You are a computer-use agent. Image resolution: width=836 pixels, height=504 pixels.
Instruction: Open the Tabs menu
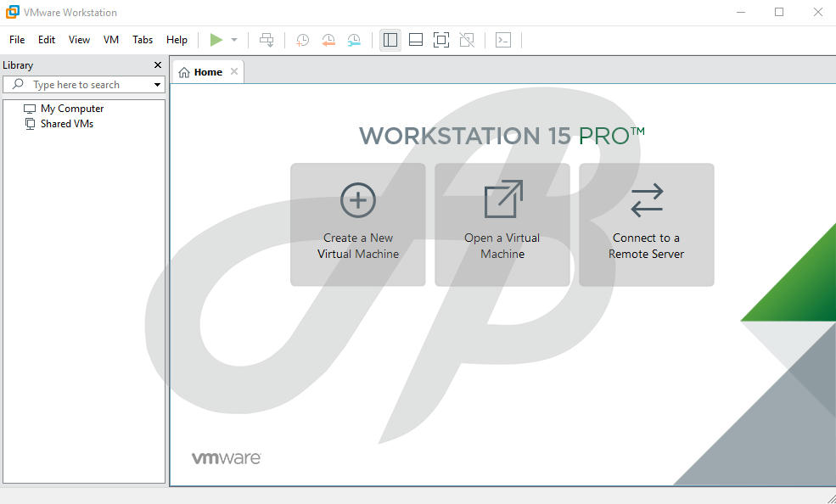coord(143,40)
